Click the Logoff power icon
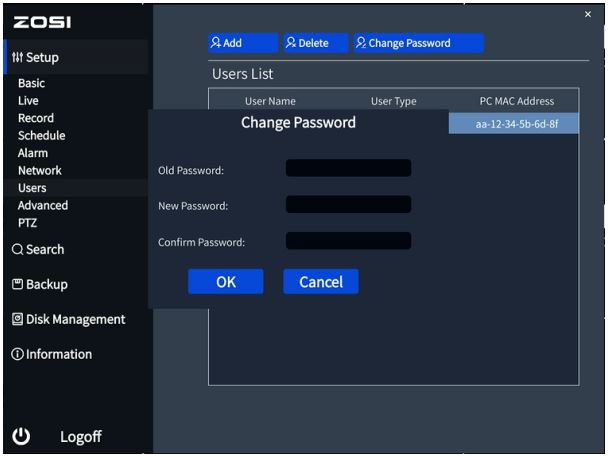Viewport: 609px width, 457px height. [21, 436]
